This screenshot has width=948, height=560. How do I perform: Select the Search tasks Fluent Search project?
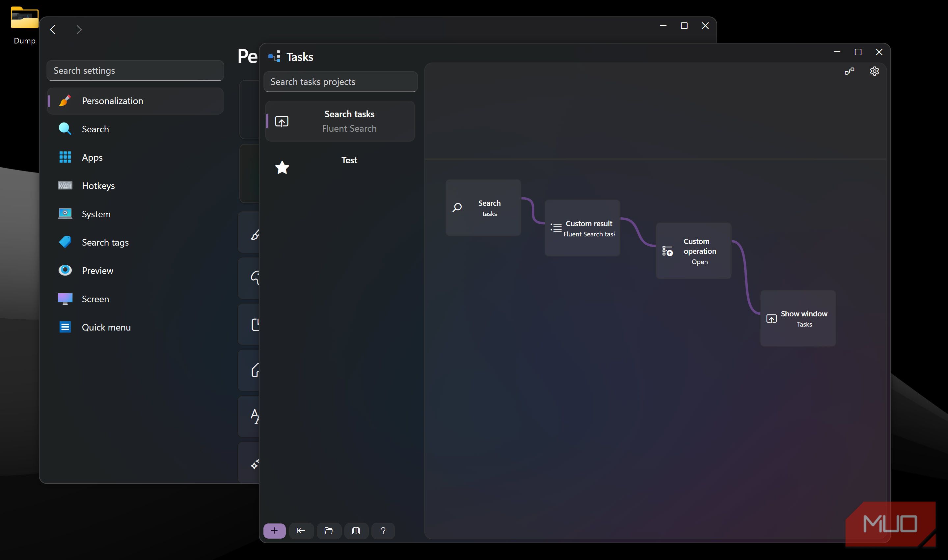click(x=340, y=121)
